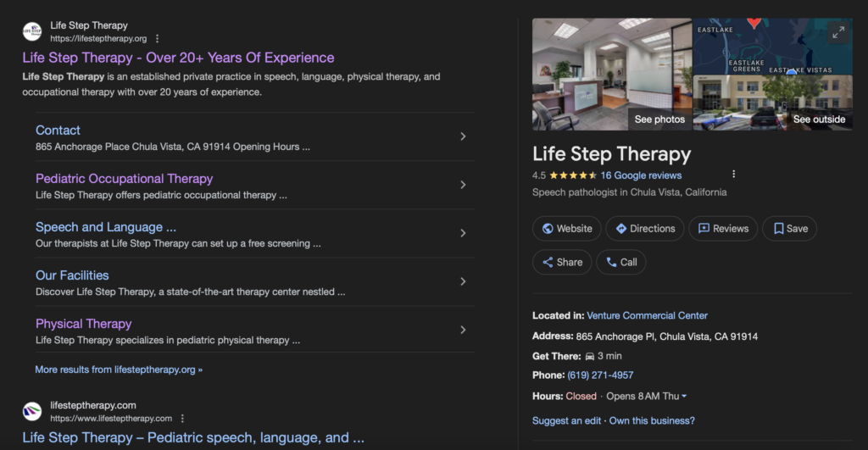The image size is (868, 450).
Task: Click the Life Step favicon for lifesteptherapy.org
Action: tap(32, 32)
